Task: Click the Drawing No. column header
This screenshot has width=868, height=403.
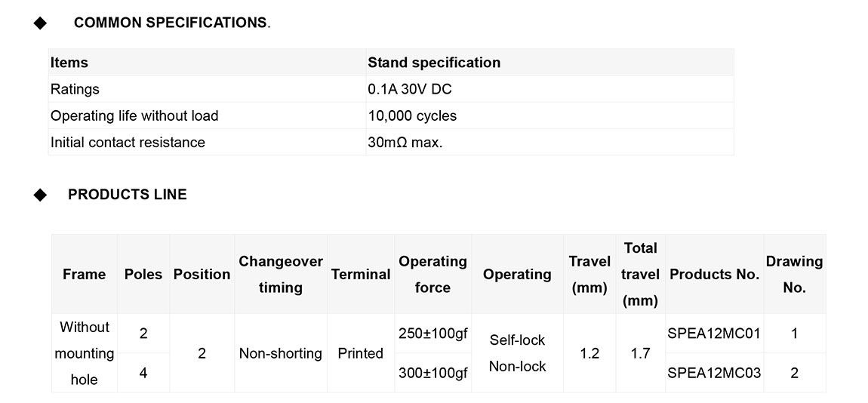Action: click(794, 274)
